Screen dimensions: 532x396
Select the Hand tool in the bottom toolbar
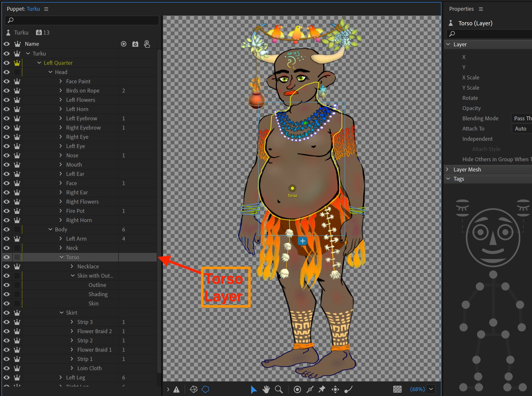266,389
